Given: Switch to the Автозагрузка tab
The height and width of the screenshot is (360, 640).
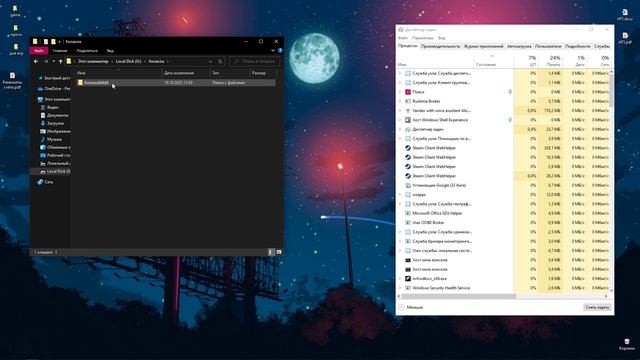Looking at the screenshot, I should (519, 47).
